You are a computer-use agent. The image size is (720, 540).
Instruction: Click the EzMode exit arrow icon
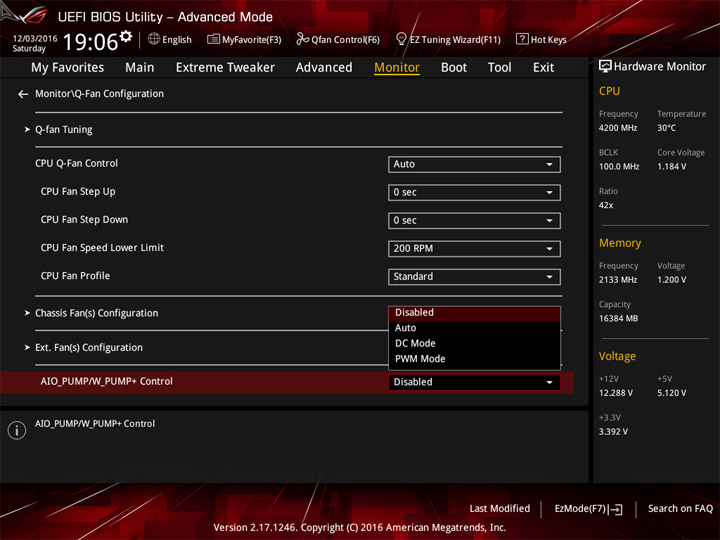tap(615, 509)
